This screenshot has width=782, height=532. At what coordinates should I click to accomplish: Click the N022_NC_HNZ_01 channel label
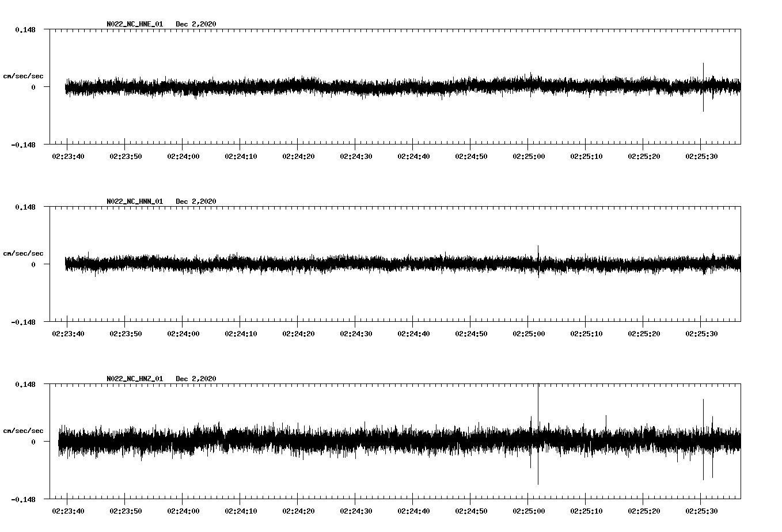135,379
